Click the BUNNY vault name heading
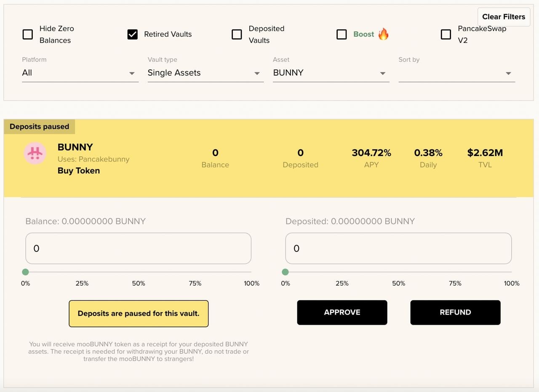This screenshot has width=539, height=392. (x=75, y=147)
